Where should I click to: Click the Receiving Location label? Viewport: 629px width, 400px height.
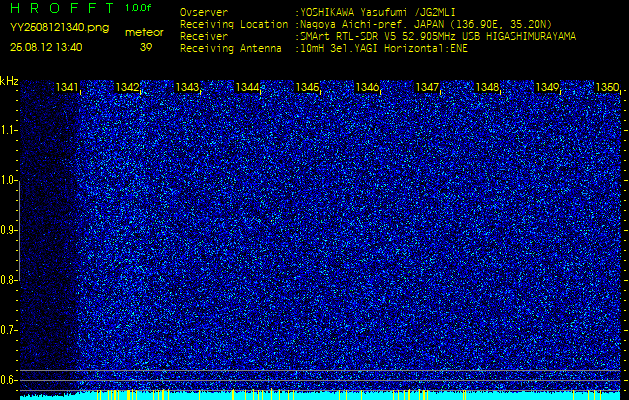(x=234, y=24)
